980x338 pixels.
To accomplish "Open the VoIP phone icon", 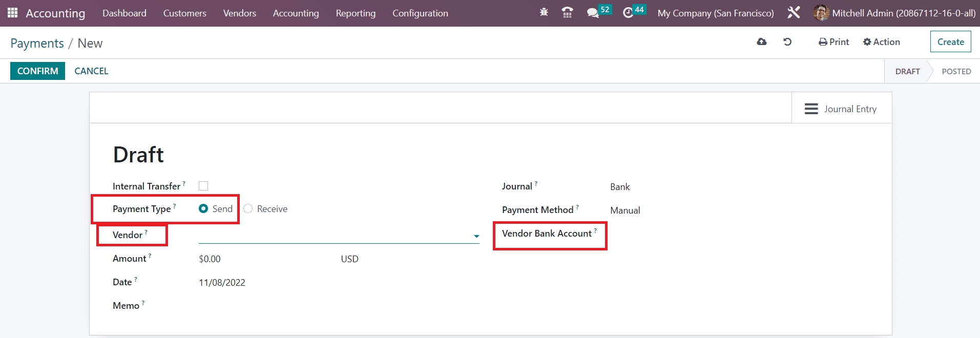I will pyautogui.click(x=567, y=13).
